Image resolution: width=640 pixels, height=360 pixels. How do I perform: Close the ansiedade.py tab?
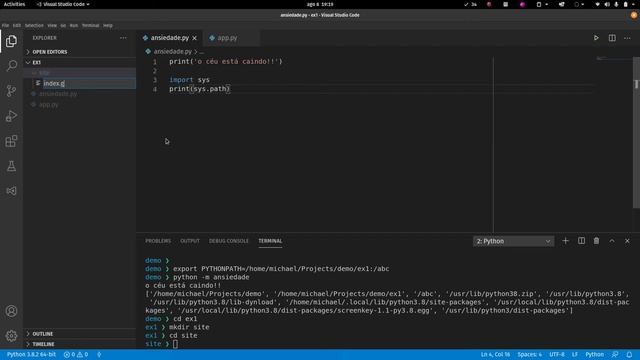(x=195, y=38)
